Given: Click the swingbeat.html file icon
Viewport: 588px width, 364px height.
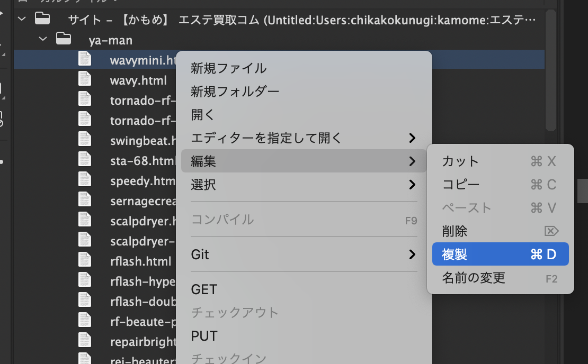Looking at the screenshot, I should pyautogui.click(x=85, y=141).
